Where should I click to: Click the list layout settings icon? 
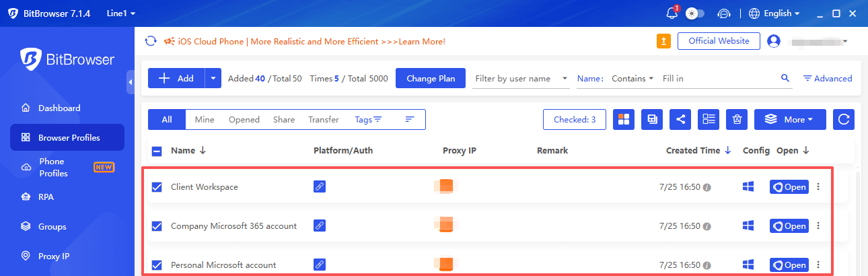709,120
